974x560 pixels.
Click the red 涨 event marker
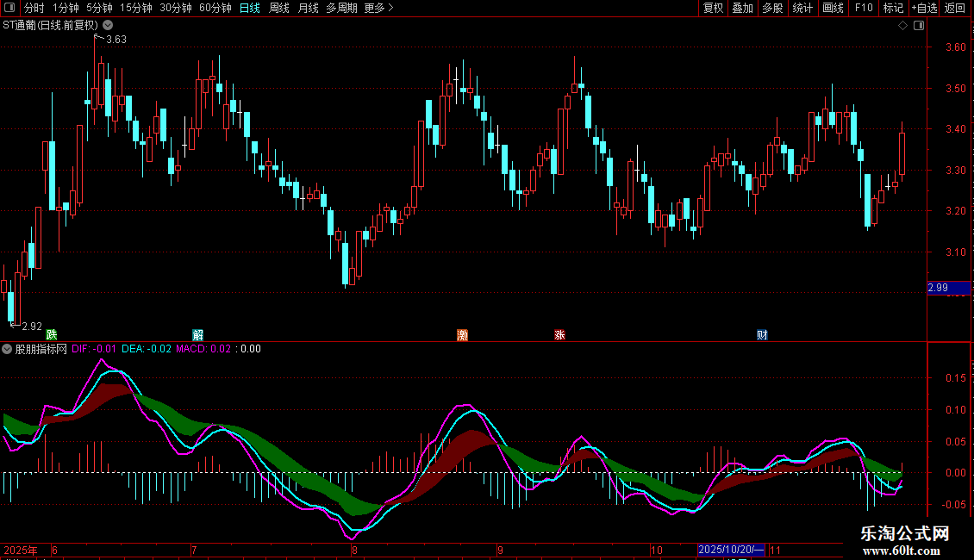tap(560, 334)
